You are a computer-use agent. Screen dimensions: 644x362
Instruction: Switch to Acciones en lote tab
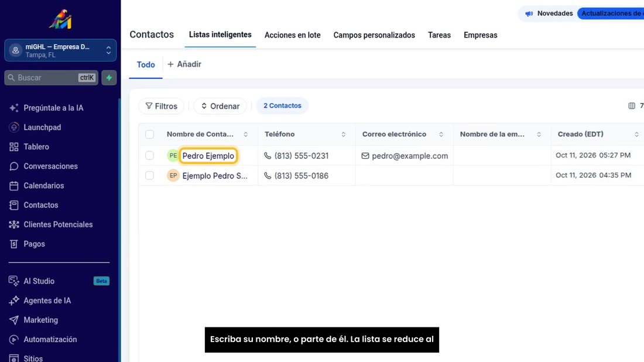[292, 35]
